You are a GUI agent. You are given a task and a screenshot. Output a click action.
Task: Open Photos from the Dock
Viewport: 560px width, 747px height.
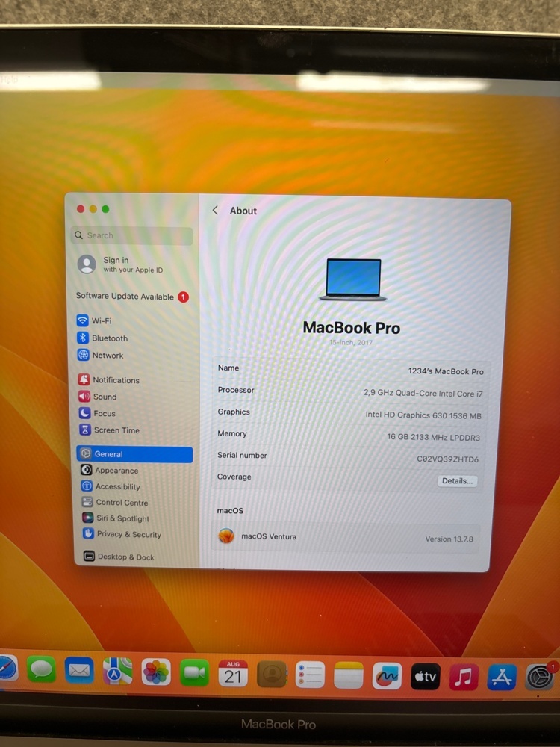pyautogui.click(x=156, y=673)
